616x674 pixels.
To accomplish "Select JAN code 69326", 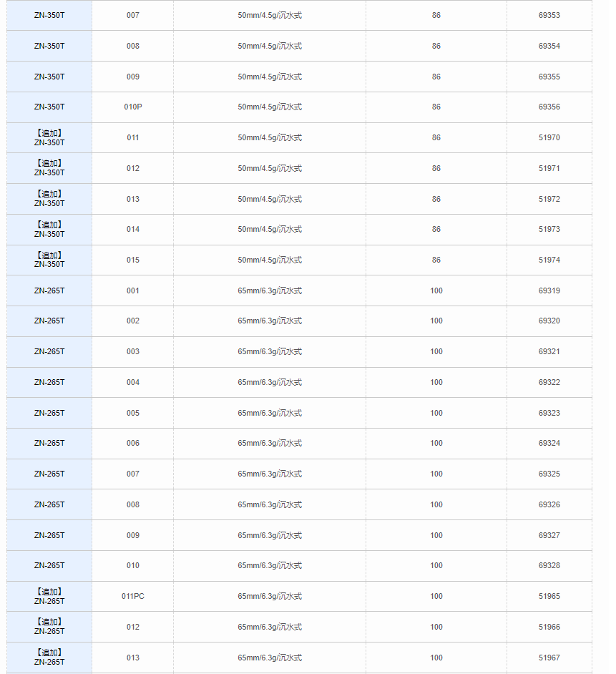I will tap(549, 504).
